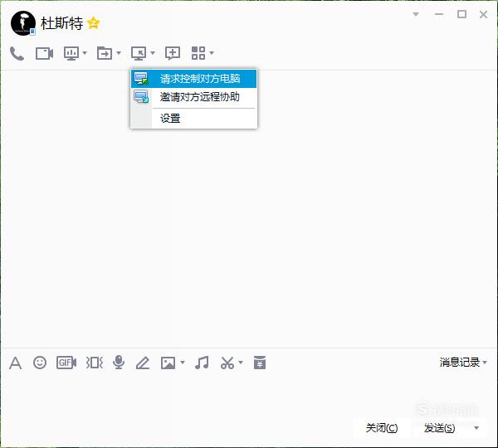Viewport: 498px width, 448px height.
Task: Choose 请求控制对方电脑 menu item
Action: 193,79
